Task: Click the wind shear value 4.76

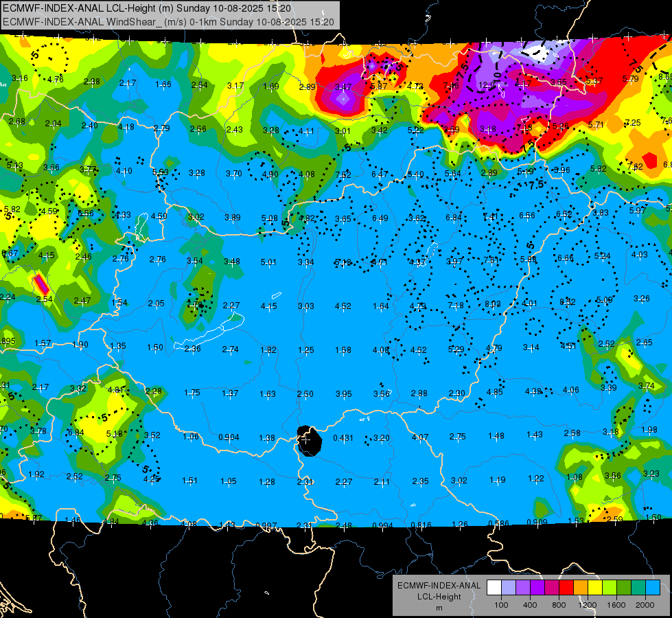Action: point(56,80)
